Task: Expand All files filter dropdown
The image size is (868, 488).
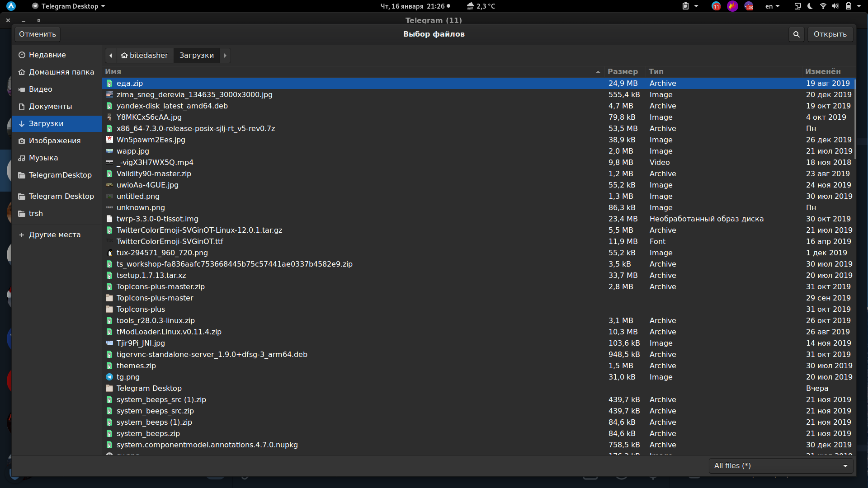Action: pyautogui.click(x=781, y=466)
